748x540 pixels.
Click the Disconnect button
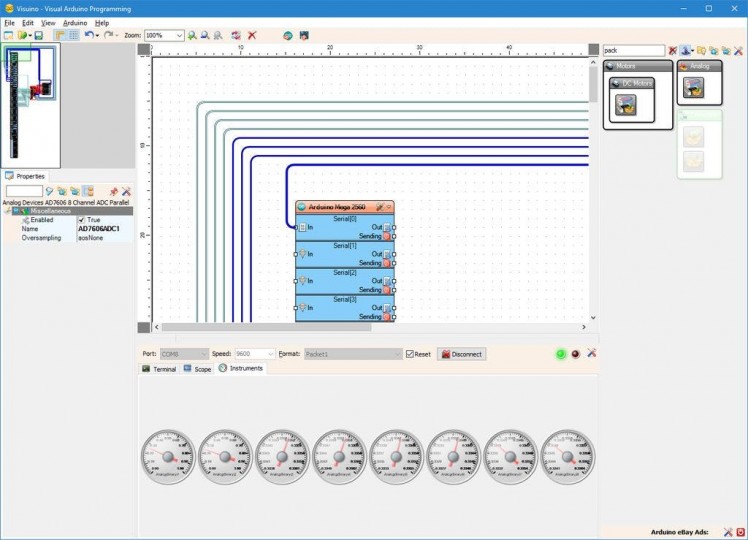click(461, 354)
